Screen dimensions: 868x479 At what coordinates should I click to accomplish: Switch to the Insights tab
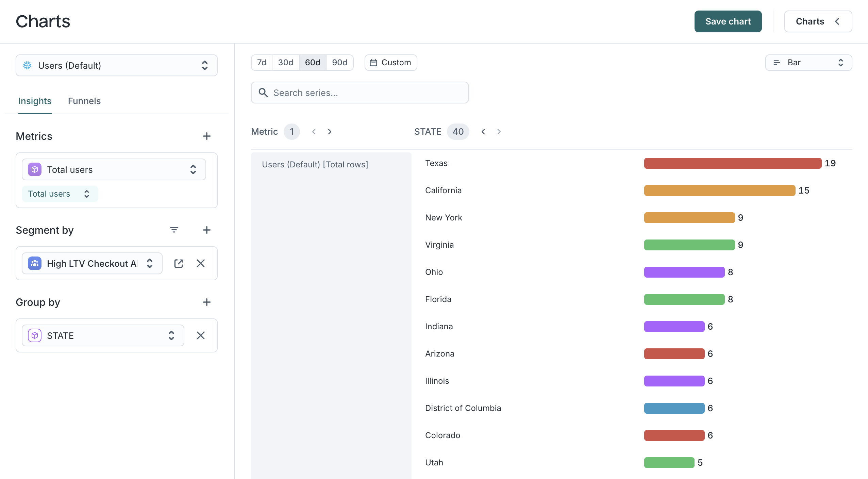pyautogui.click(x=35, y=101)
